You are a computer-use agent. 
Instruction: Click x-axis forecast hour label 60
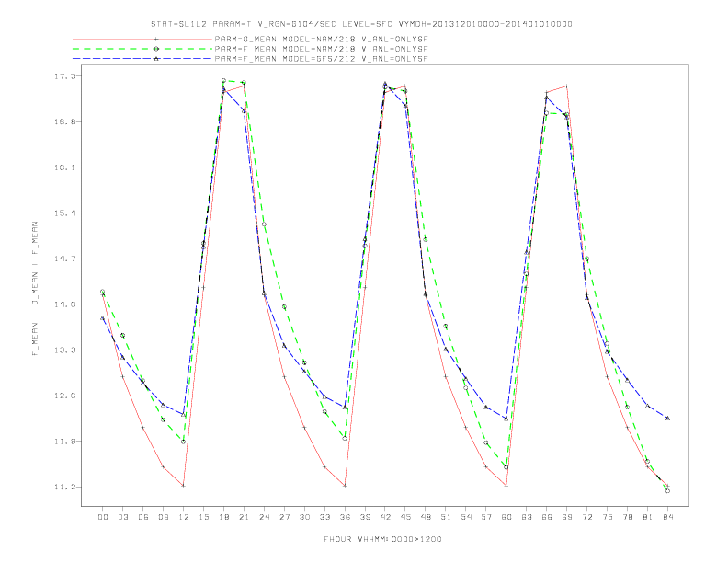pos(506,517)
